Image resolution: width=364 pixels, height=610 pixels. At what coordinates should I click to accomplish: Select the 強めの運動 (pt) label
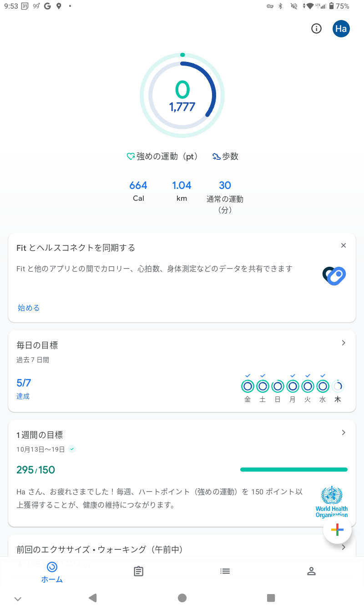click(162, 157)
